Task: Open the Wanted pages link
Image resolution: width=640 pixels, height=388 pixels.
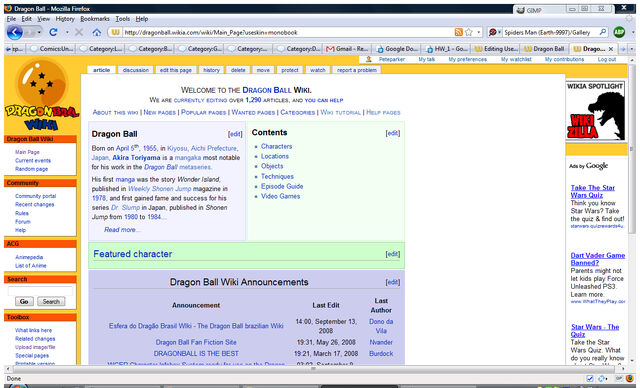Action: 253,112
